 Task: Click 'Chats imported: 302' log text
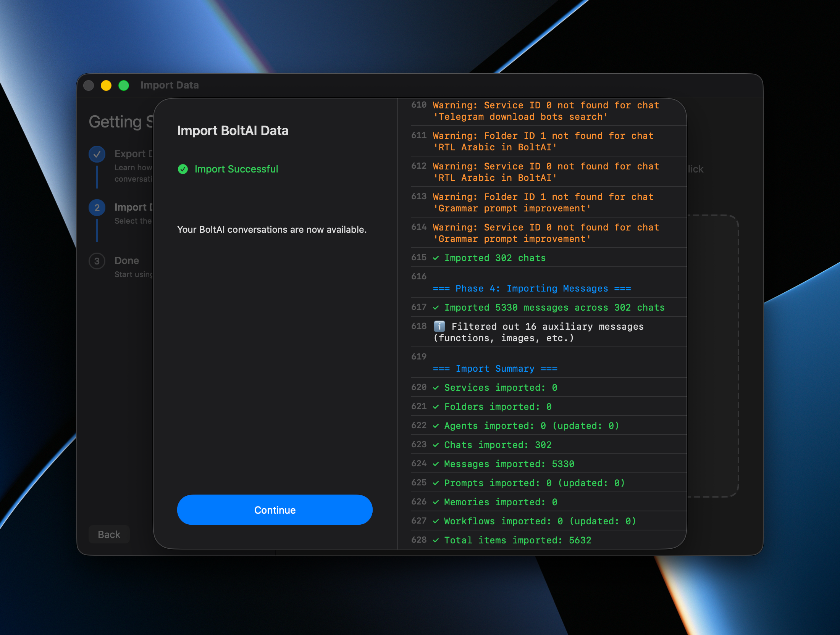tap(498, 445)
